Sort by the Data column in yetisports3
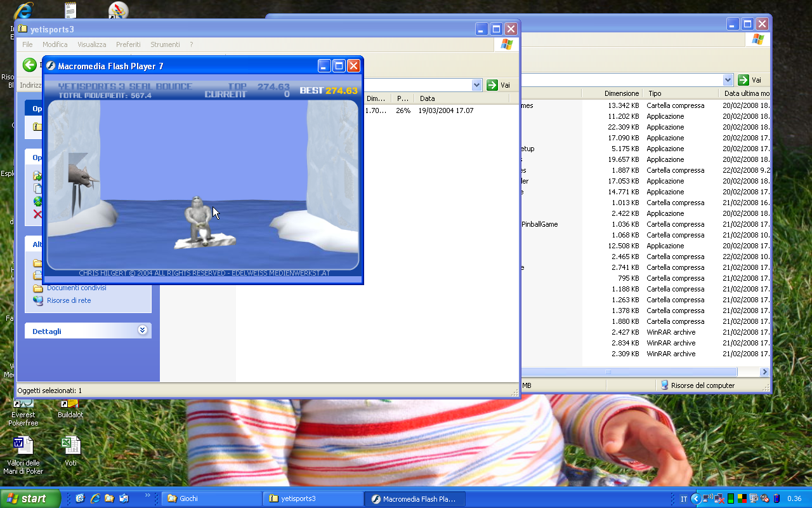 pyautogui.click(x=462, y=99)
